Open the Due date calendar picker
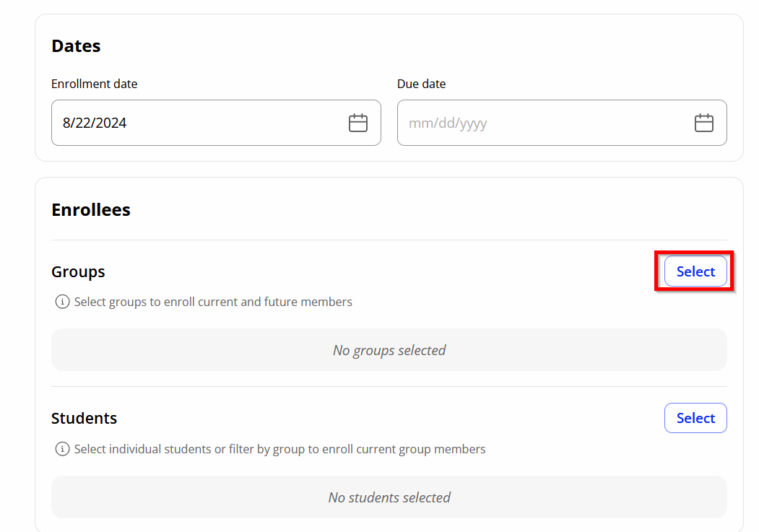The image size is (759, 532). click(x=703, y=123)
